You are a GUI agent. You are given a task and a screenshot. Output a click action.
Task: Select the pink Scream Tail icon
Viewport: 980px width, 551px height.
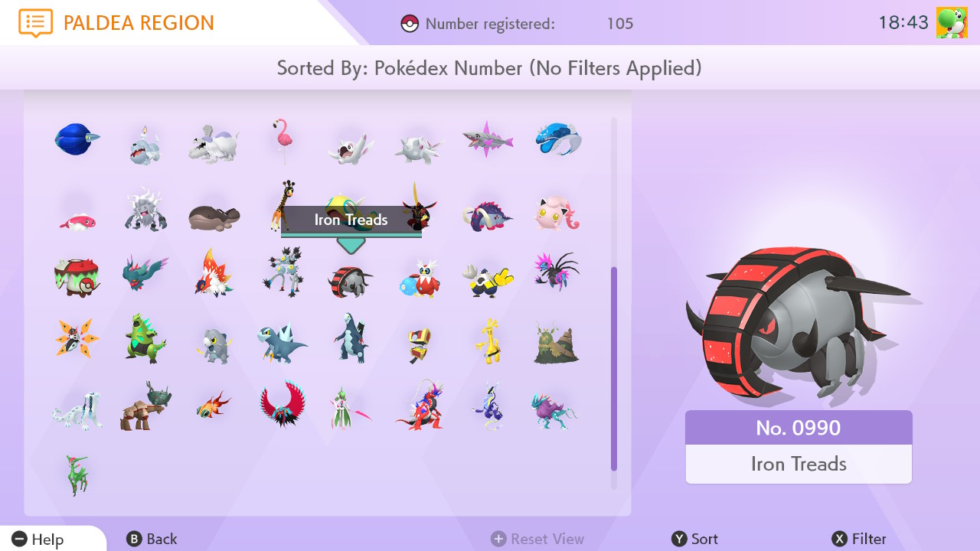558,212
